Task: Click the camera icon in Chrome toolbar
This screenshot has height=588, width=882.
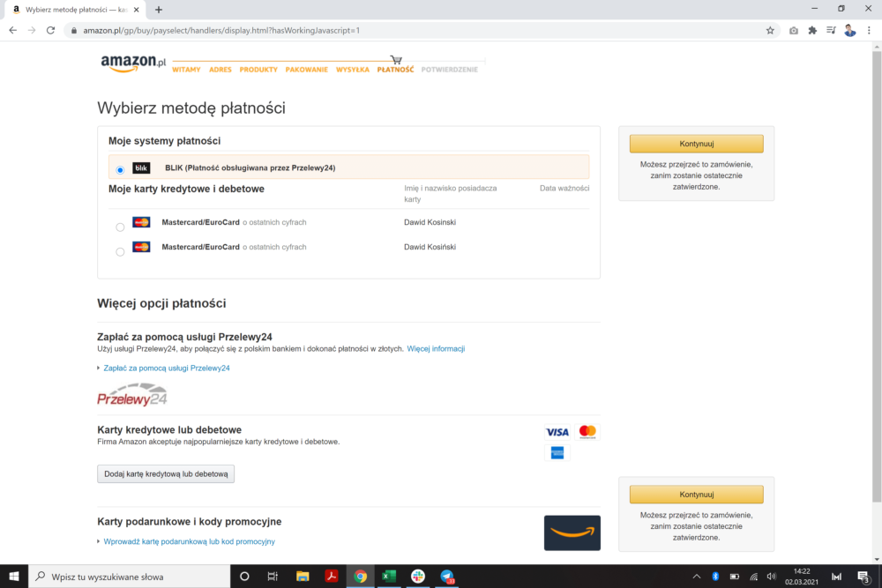Action: 793,30
